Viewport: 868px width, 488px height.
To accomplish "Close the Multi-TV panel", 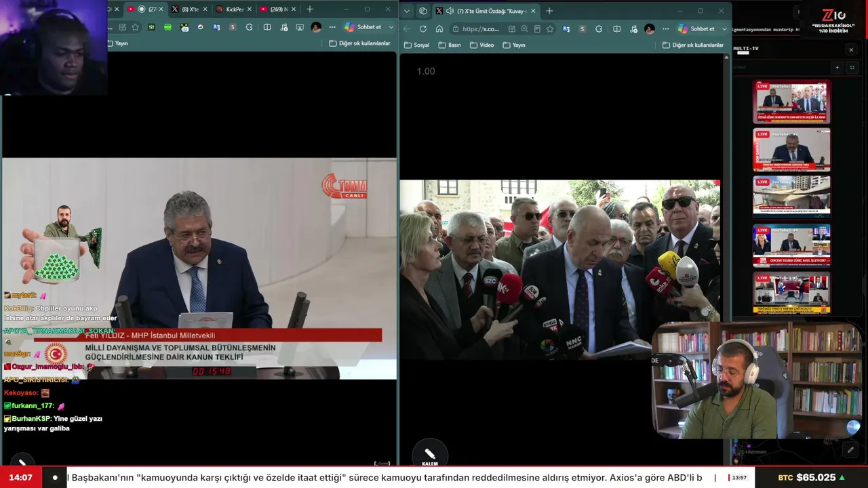I will (851, 49).
